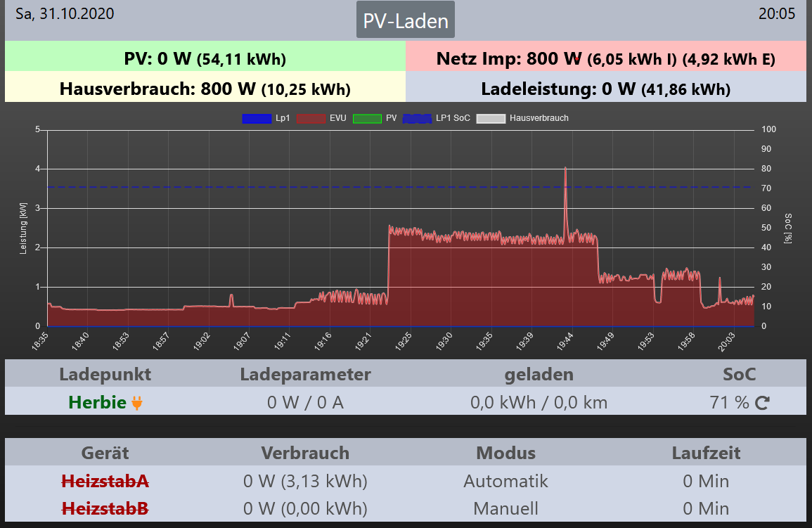This screenshot has width=812, height=528.
Task: Click the Manuell mode of HeizstabB
Action: (x=505, y=508)
